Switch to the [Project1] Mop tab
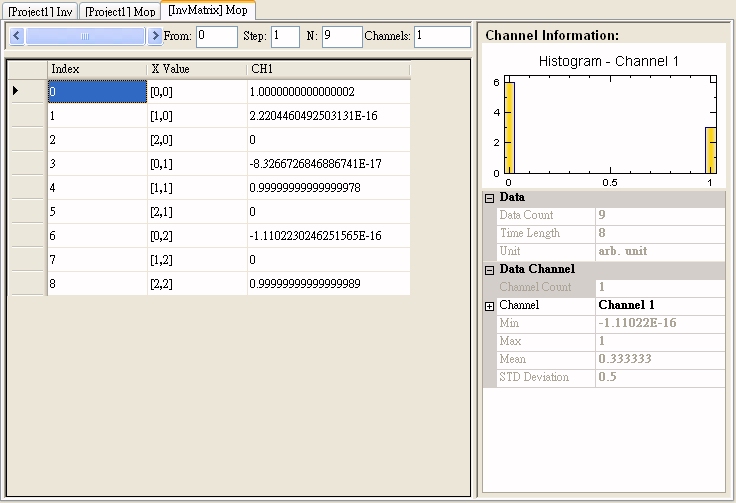The image size is (736, 503). point(120,10)
